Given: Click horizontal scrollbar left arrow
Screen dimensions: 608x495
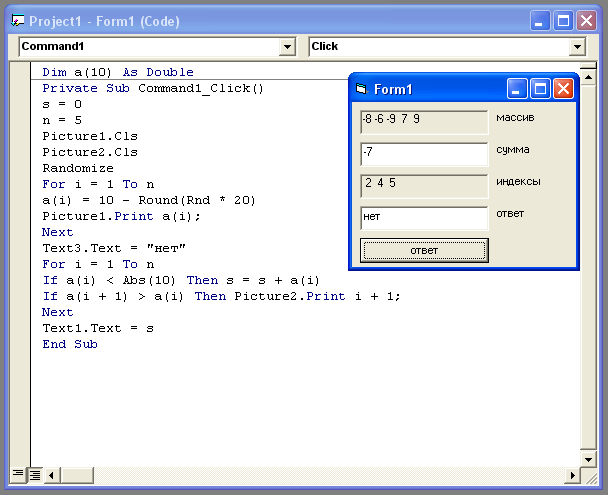Looking at the screenshot, I should click(x=52, y=475).
